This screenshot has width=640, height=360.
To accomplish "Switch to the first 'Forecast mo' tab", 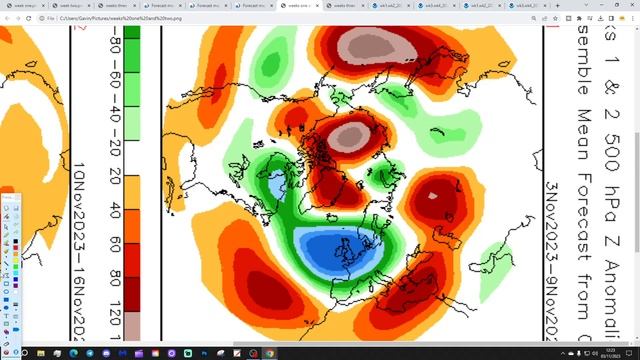I will [x=162, y=6].
